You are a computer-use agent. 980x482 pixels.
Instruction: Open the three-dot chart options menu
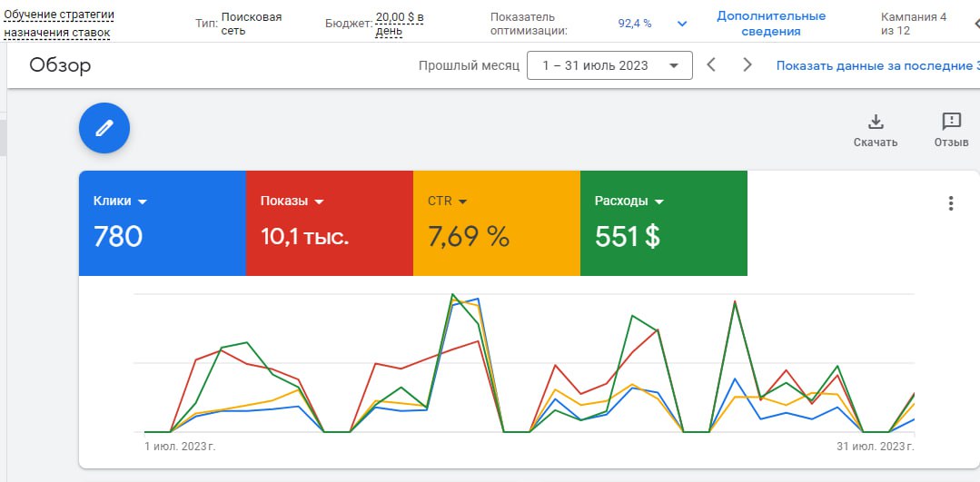coord(951,203)
